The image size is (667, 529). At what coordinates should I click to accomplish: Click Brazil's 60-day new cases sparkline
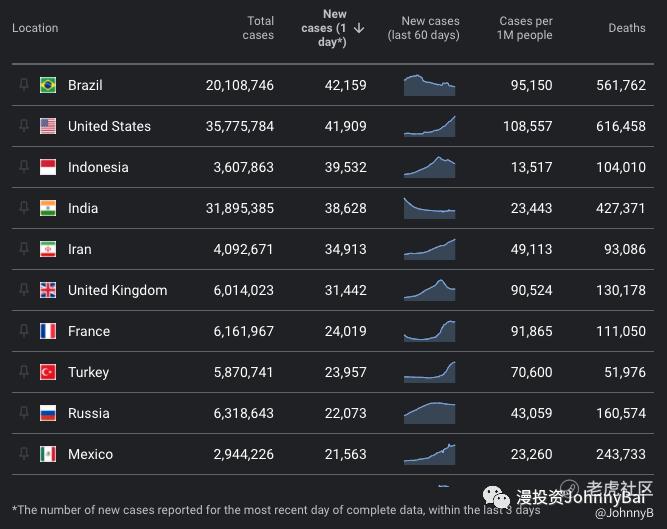(x=429, y=85)
